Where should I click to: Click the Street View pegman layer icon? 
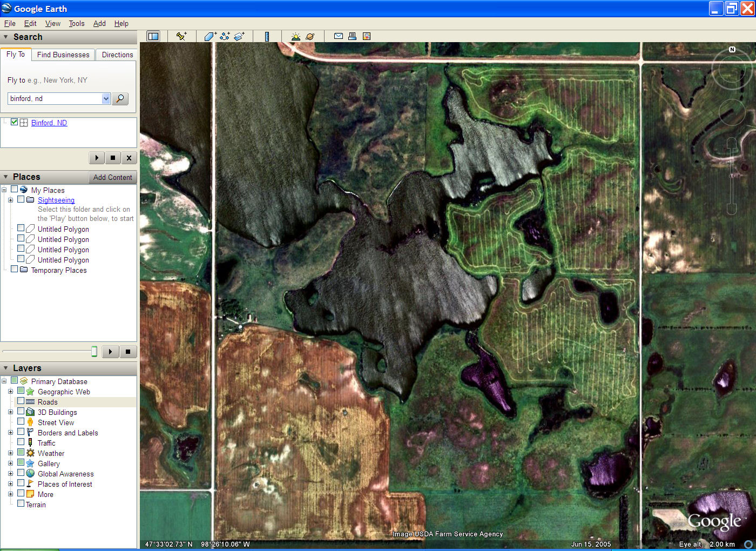(x=30, y=422)
